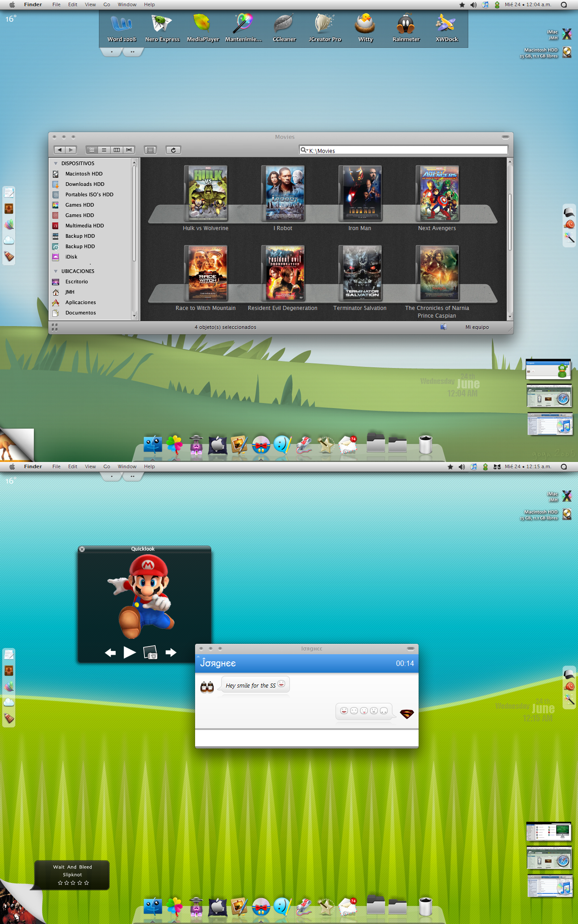Show next item in Quicklook
This screenshot has width=578, height=924.
coord(171,652)
